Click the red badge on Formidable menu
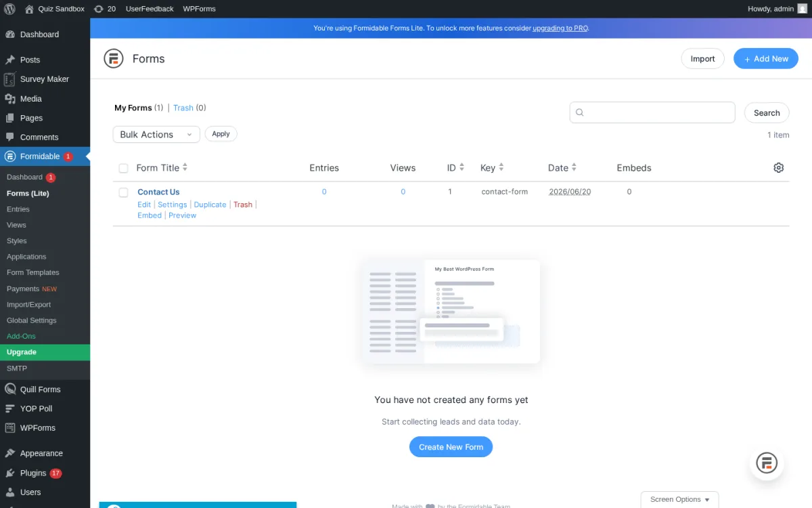The image size is (812, 508). [x=68, y=156]
